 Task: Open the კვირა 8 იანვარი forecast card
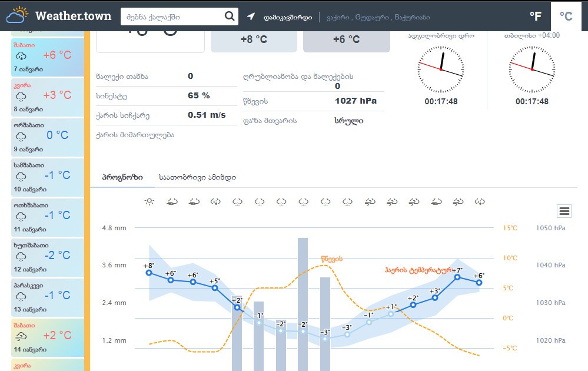coord(48,97)
